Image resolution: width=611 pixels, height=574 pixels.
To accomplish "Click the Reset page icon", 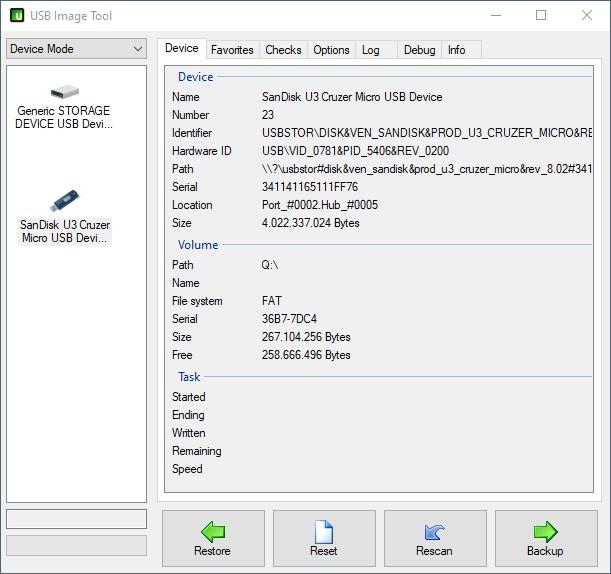I will click(x=324, y=532).
